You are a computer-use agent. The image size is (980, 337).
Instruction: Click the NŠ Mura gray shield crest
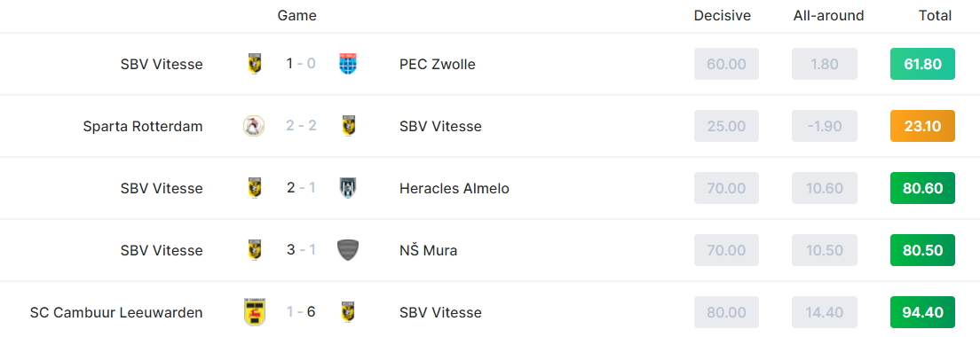click(347, 250)
